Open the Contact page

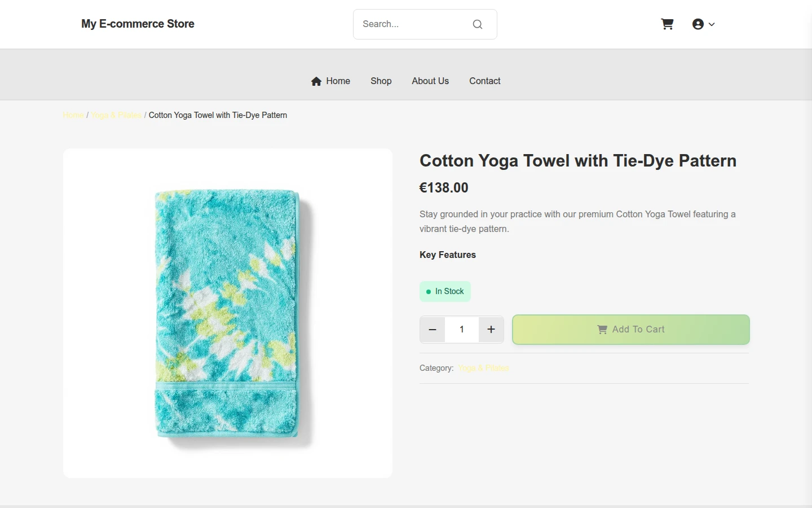coord(485,81)
